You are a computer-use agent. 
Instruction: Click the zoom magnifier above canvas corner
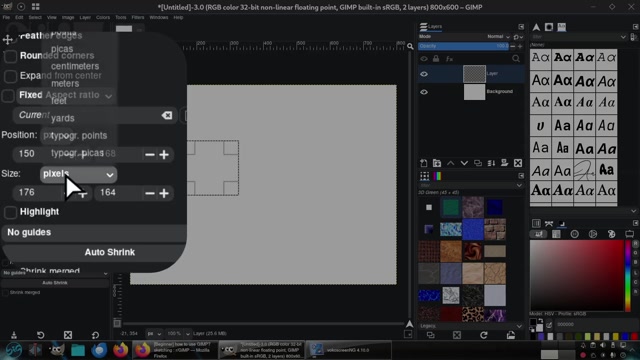(410, 47)
